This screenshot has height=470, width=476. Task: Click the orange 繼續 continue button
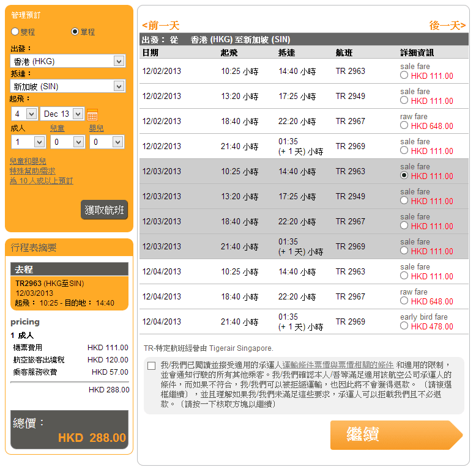[x=396, y=435]
